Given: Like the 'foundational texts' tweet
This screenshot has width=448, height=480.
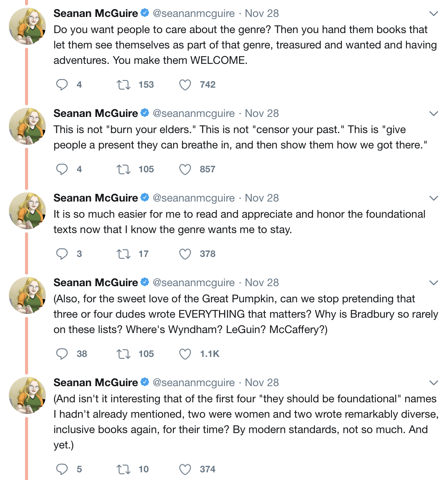Looking at the screenshot, I should [185, 254].
